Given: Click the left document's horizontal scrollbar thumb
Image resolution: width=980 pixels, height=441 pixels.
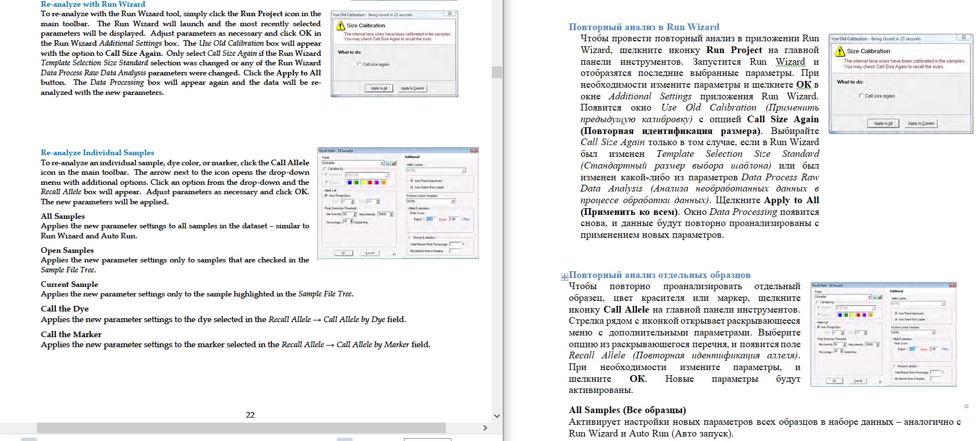Looking at the screenshot, I should pyautogui.click(x=241, y=428).
